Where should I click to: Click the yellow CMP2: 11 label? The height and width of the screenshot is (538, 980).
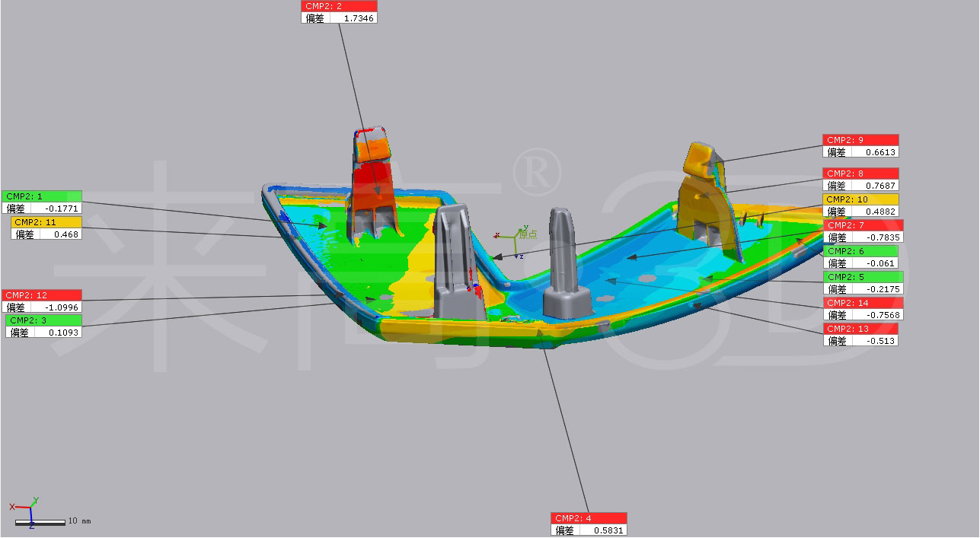point(46,222)
